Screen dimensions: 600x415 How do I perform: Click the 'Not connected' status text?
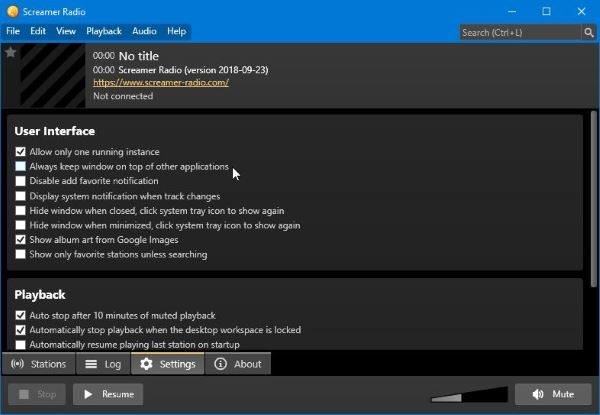(123, 96)
